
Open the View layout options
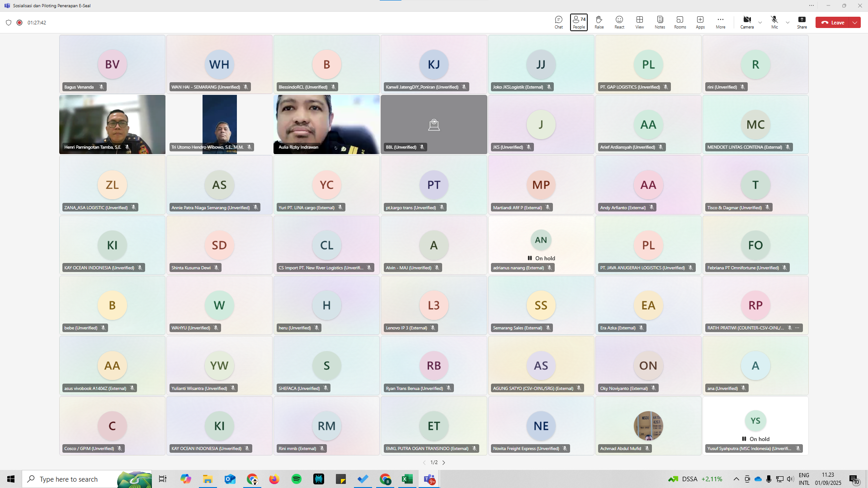tap(640, 22)
